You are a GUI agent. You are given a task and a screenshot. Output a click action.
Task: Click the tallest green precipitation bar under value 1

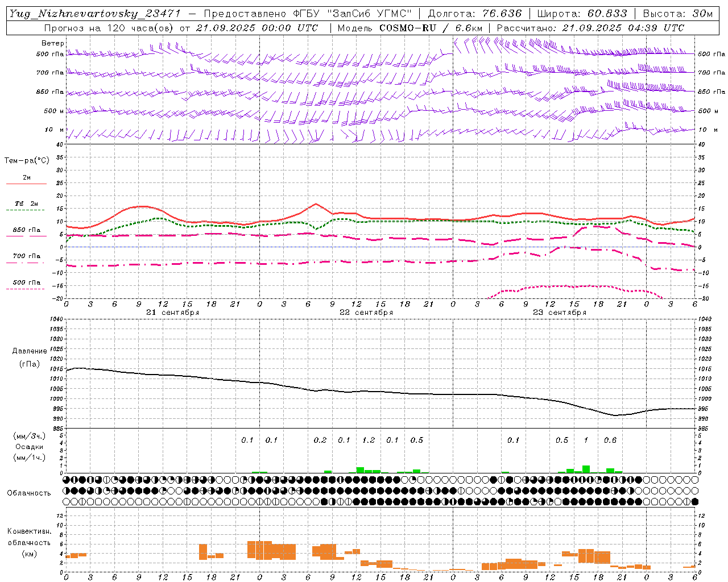point(586,469)
